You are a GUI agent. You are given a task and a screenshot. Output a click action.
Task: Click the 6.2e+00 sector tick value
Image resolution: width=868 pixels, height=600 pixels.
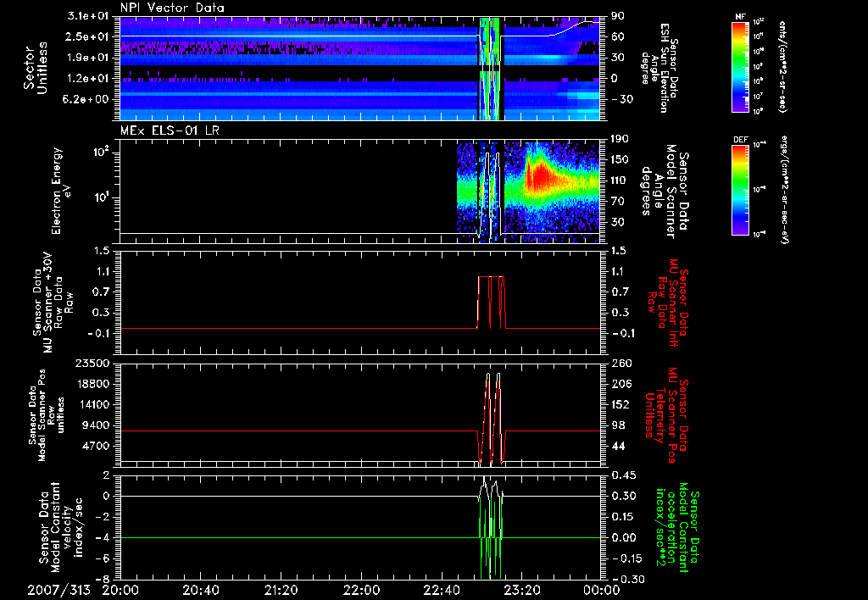click(x=85, y=100)
